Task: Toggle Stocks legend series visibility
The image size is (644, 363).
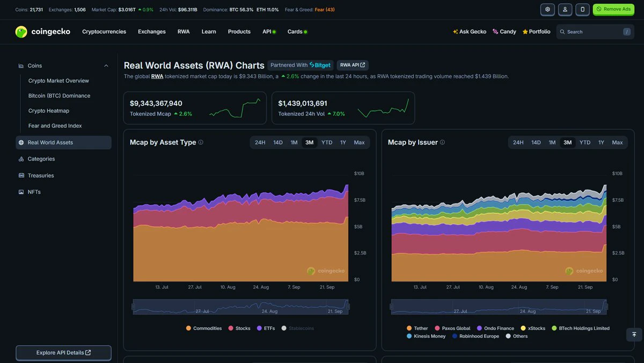Action: click(239, 328)
